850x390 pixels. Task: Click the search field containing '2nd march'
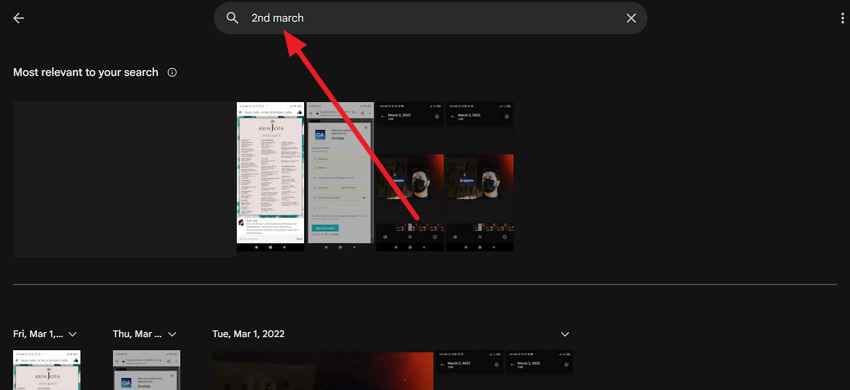tap(430, 18)
